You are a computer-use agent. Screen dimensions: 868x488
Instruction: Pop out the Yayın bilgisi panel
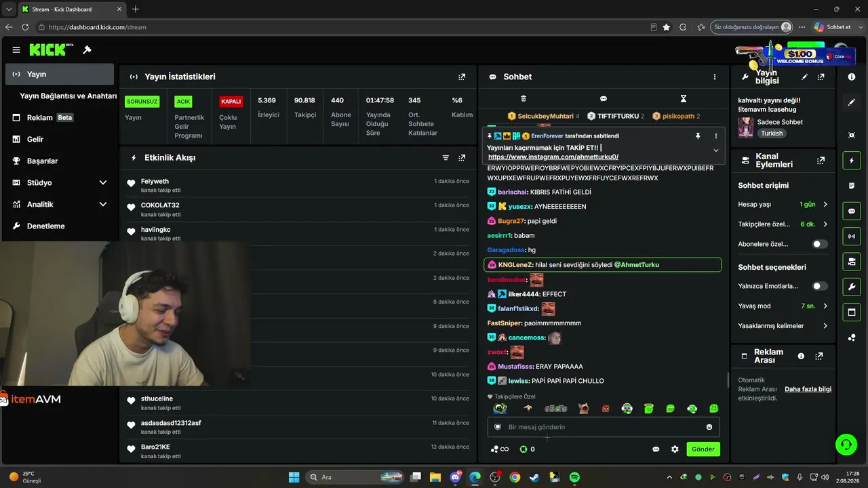coord(821,77)
